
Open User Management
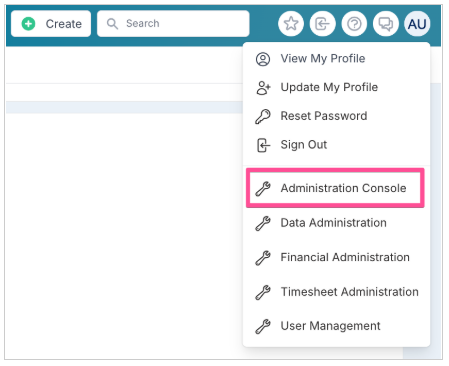point(337,326)
